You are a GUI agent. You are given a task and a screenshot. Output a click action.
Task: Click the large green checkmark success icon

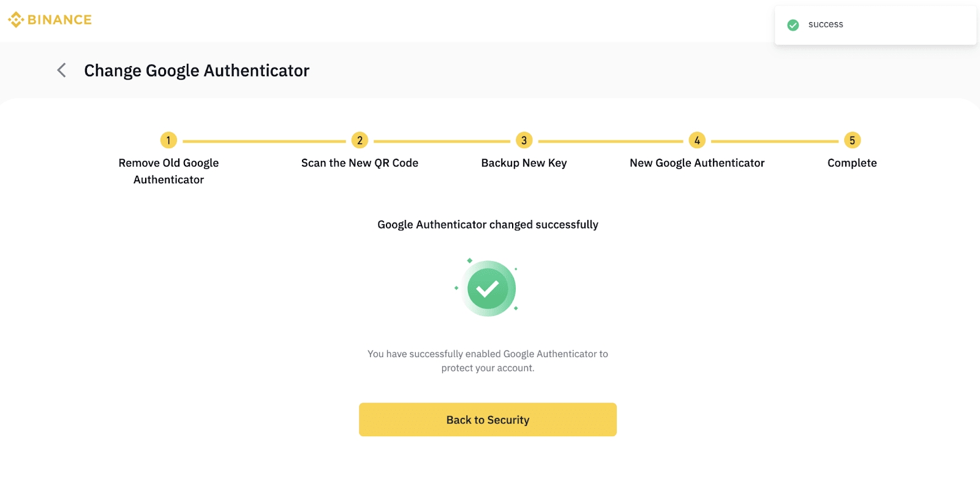488,288
